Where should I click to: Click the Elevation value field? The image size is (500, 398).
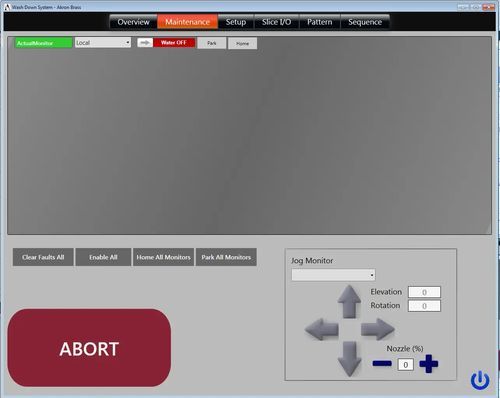pos(424,292)
